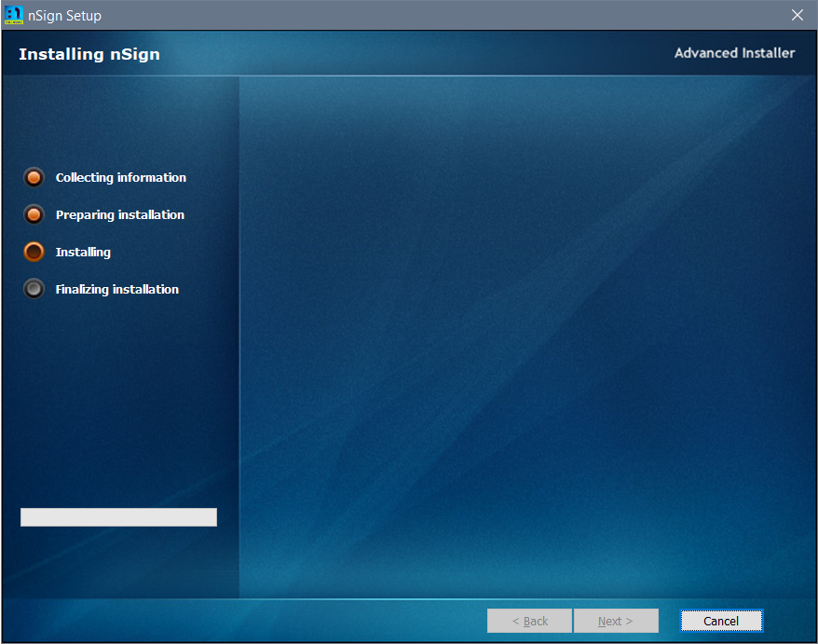Viewport: 818px width, 644px height.
Task: Click the Finalizing installation step bullet
Action: (x=34, y=289)
